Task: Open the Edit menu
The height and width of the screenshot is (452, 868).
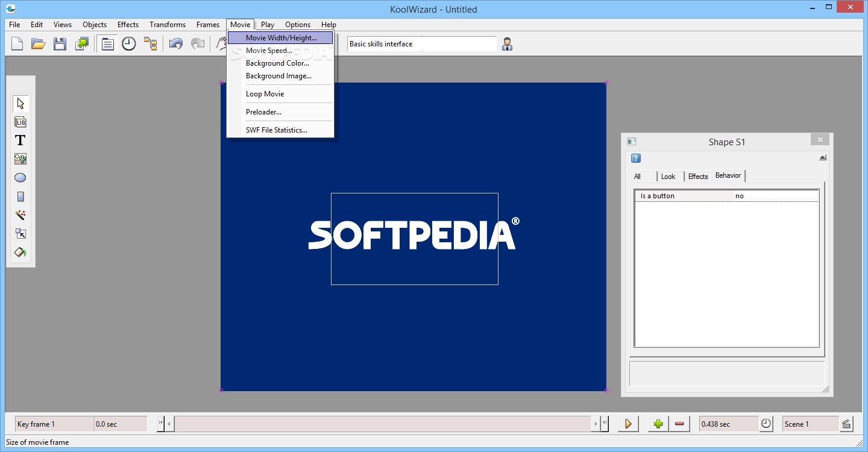Action: [37, 25]
